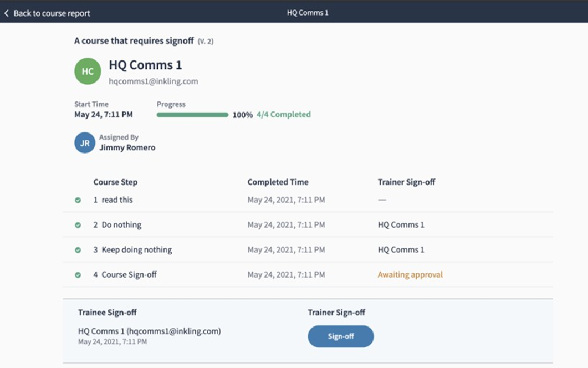Click the green HC avatar icon
The height and width of the screenshot is (368, 588).
(x=88, y=71)
